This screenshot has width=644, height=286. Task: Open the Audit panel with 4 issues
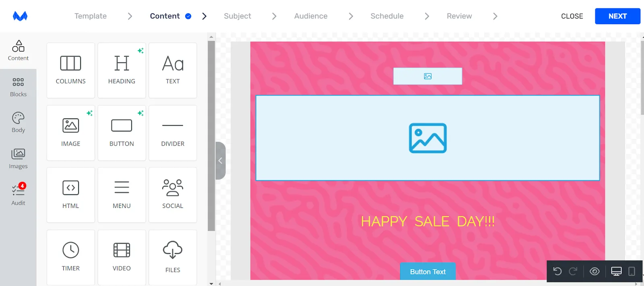18,195
